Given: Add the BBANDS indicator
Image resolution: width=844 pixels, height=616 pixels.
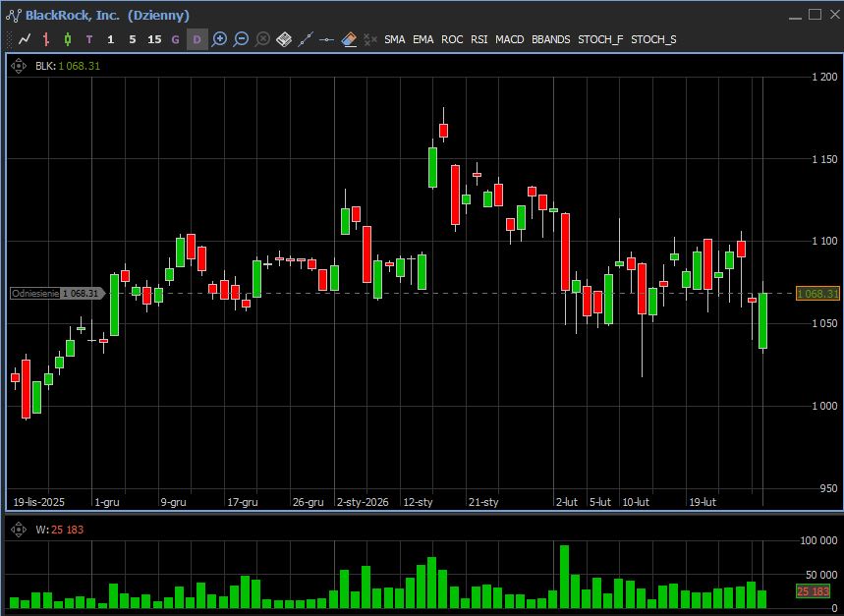Looking at the screenshot, I should tap(550, 39).
